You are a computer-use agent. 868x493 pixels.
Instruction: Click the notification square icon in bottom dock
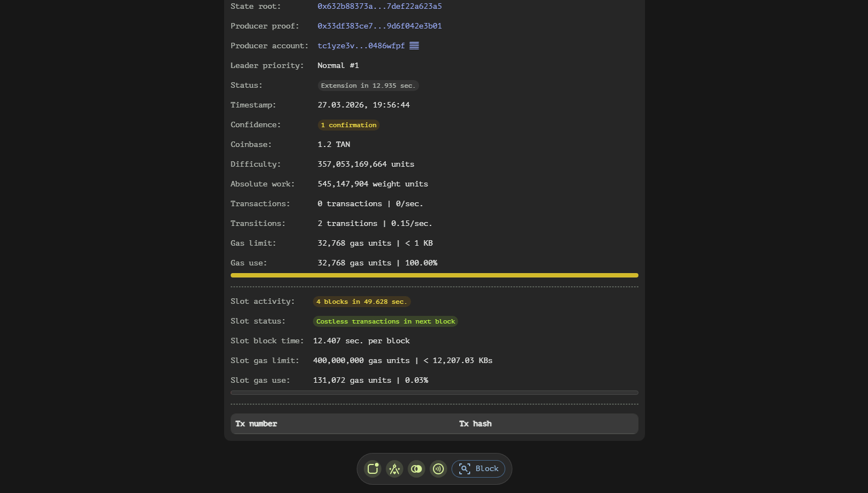point(373,469)
